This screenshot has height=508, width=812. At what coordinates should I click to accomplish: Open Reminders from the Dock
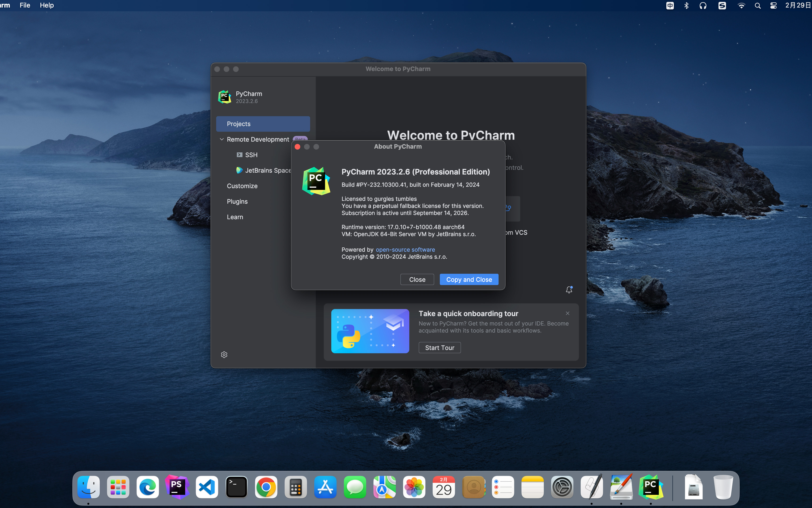pos(503,487)
